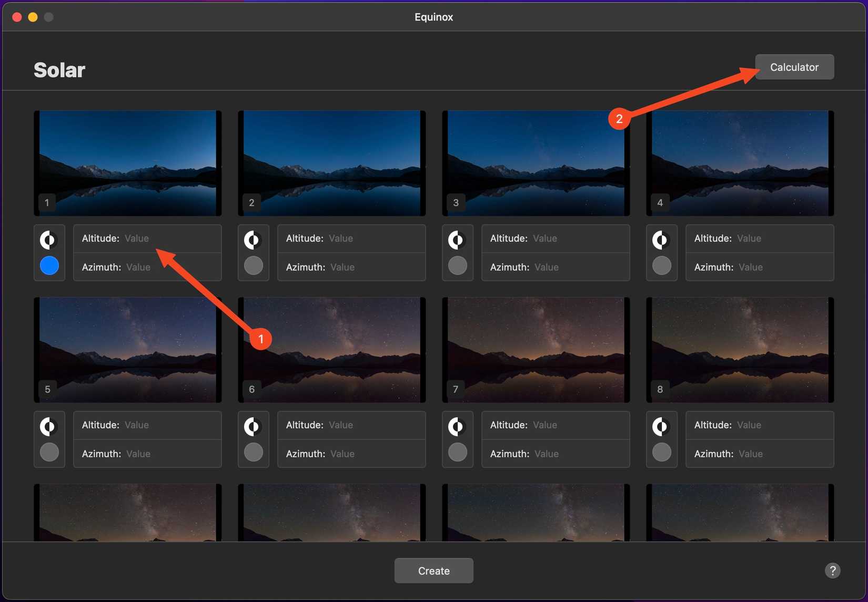Screen dimensions: 868x602
Task: Select the gray radio circle under image 7
Action: 458,452
